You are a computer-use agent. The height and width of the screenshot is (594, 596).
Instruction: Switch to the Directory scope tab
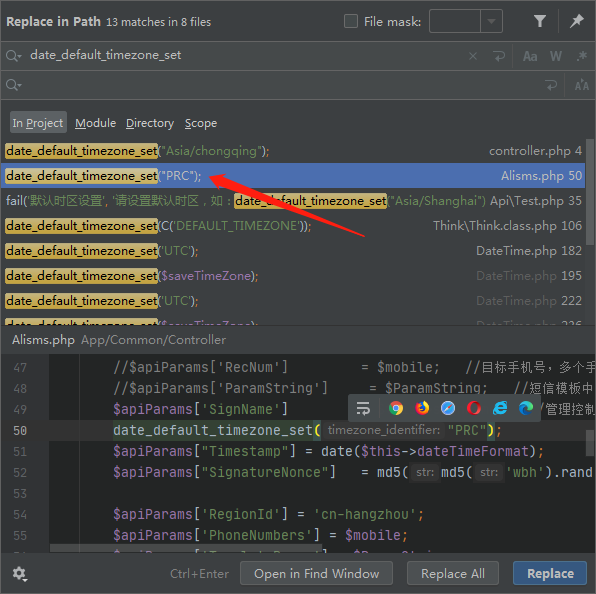[150, 123]
